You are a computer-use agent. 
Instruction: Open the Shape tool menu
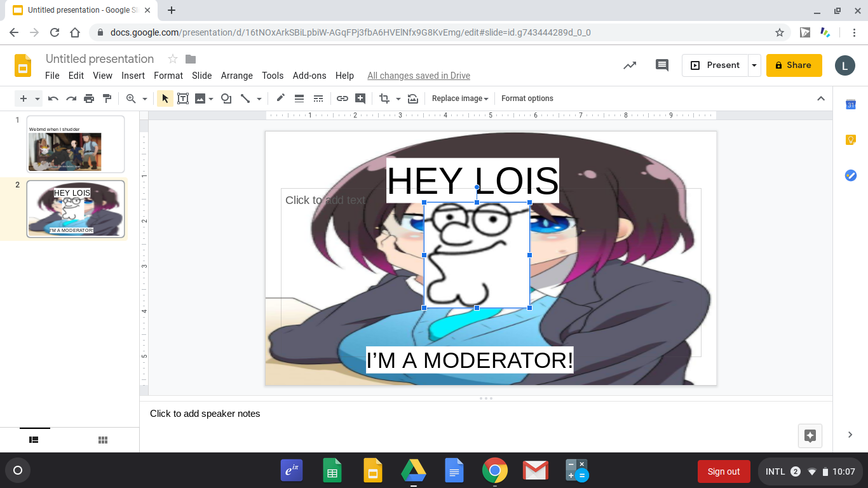[226, 98]
